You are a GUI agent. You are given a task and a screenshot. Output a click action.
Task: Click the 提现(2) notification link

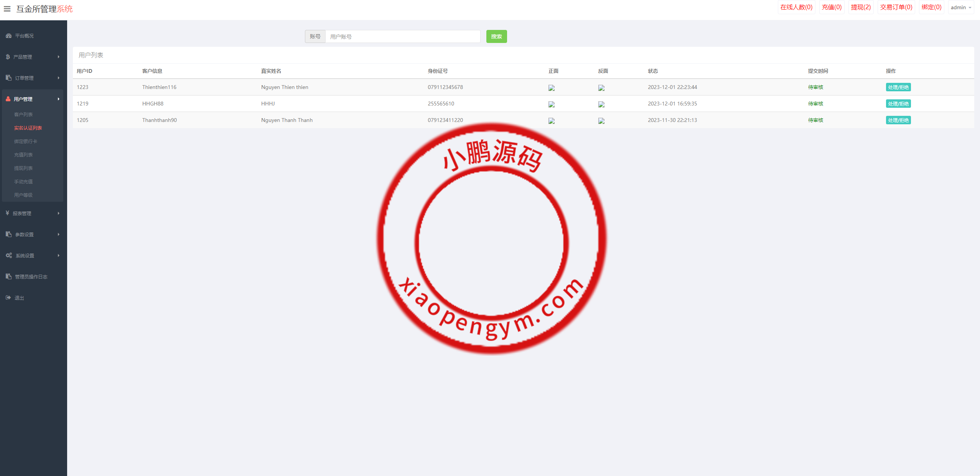click(x=860, y=7)
